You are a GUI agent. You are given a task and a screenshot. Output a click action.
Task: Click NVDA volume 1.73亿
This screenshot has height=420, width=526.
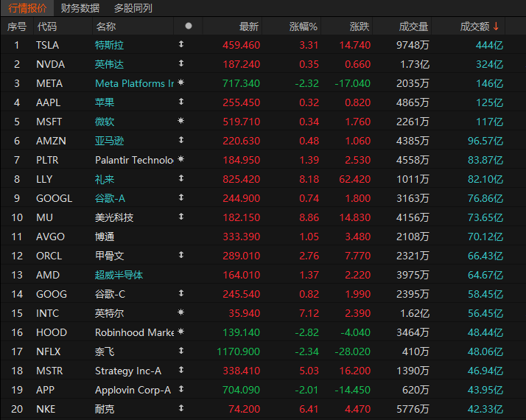415,64
